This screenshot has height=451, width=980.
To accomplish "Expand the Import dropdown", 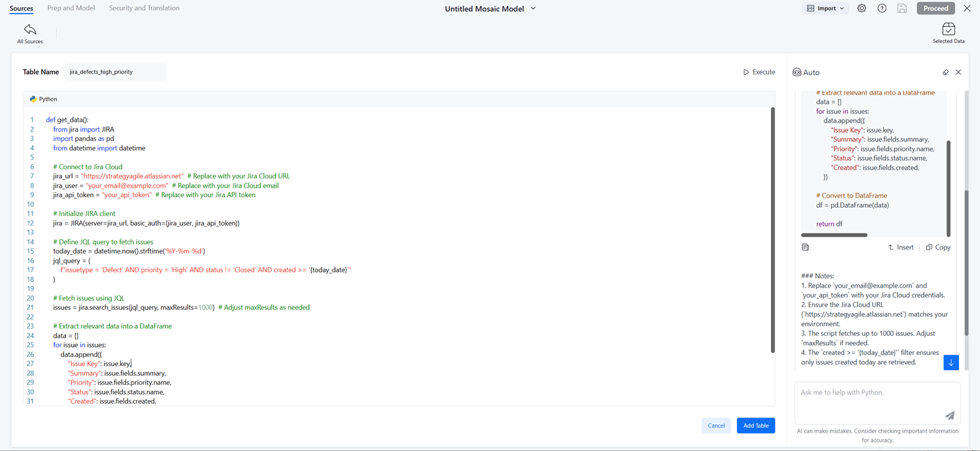I will 826,8.
